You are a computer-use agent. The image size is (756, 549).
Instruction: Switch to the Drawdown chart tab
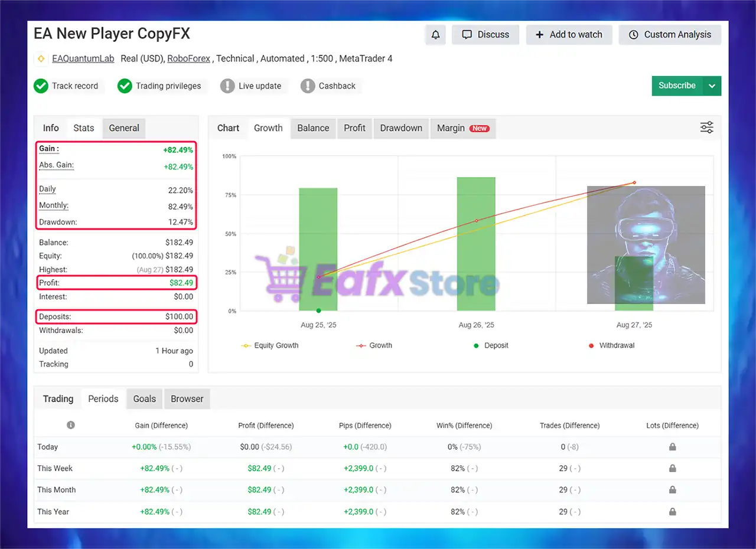(401, 128)
